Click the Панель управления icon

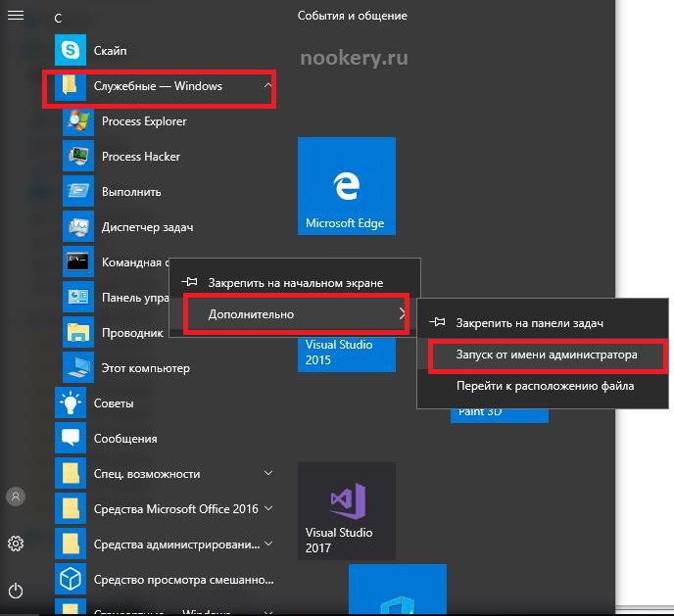click(78, 298)
